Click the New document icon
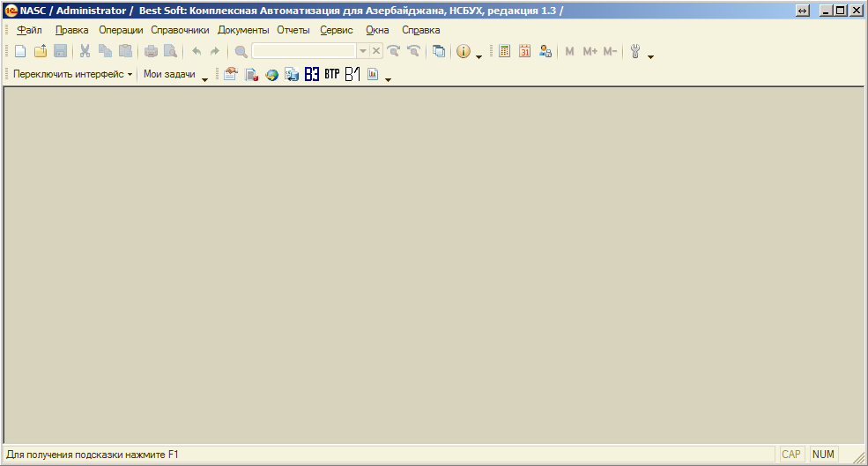 pos(20,52)
